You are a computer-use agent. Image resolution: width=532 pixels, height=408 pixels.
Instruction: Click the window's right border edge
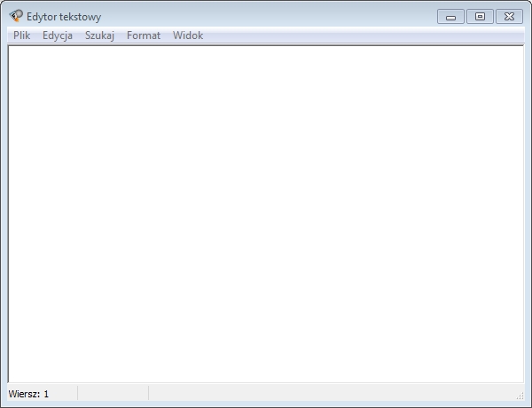tap(528, 213)
